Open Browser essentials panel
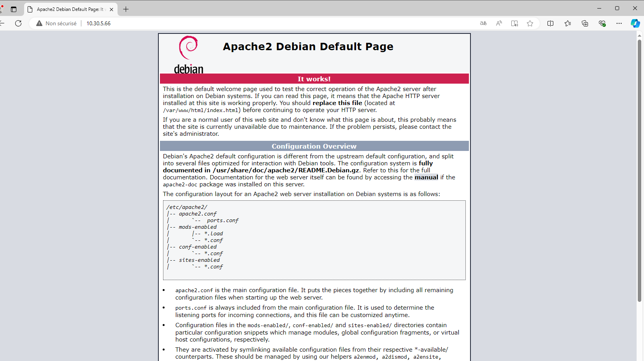 (602, 23)
